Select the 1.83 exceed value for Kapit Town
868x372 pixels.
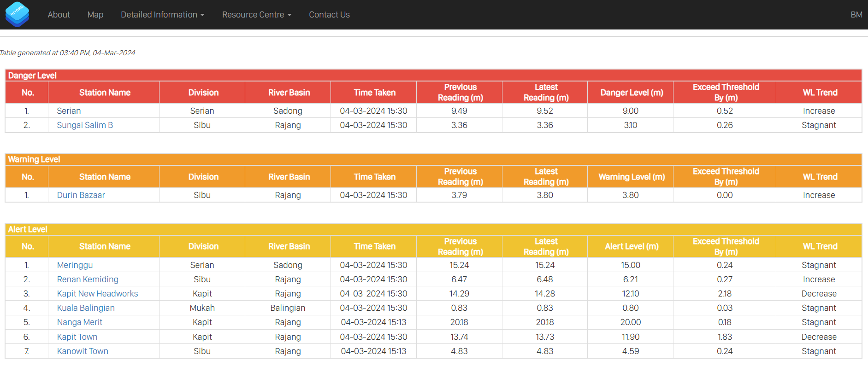[x=725, y=337]
